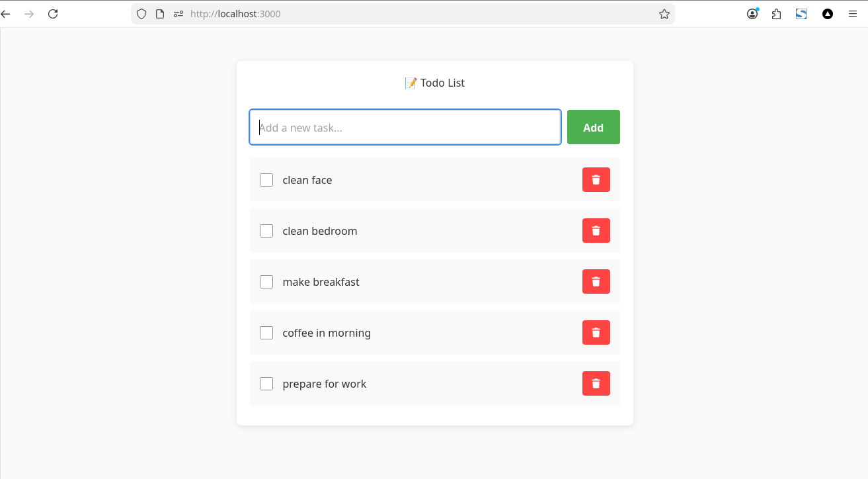The image size is (868, 479).
Task: Click the browser account profile icon
Action: (x=752, y=13)
